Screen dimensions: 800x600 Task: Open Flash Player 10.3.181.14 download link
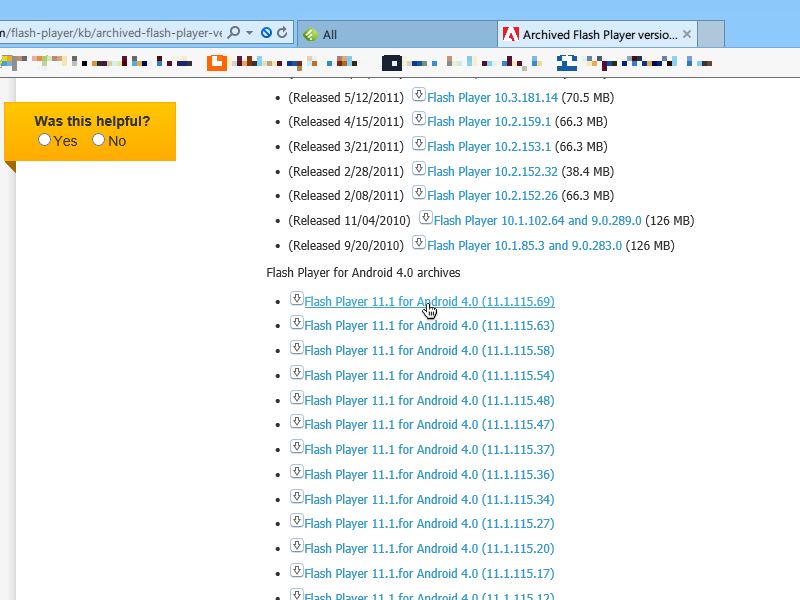coord(492,97)
